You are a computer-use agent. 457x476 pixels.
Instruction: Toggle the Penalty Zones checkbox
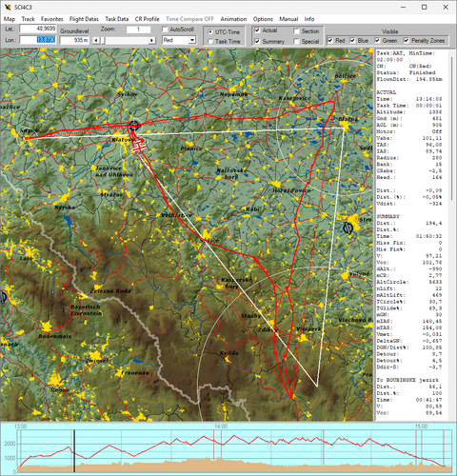(407, 41)
